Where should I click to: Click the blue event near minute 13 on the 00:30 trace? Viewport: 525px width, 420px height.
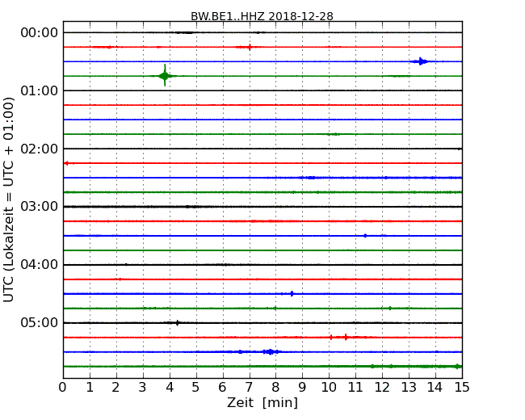tap(421, 61)
